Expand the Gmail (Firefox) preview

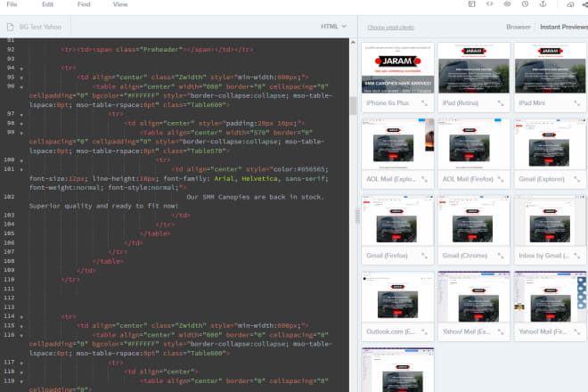pos(424,256)
